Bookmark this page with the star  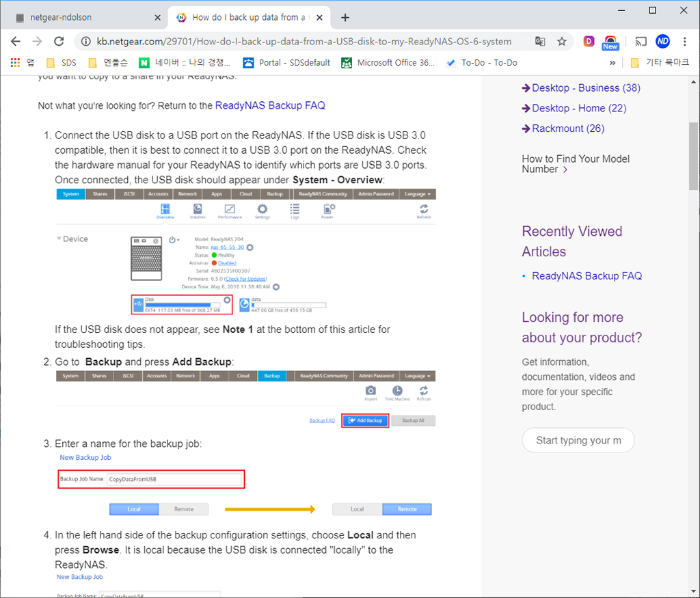click(x=562, y=42)
